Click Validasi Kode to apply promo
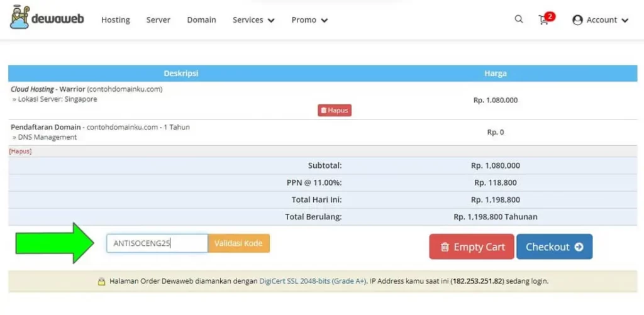The width and height of the screenshot is (644, 315). 238,243
